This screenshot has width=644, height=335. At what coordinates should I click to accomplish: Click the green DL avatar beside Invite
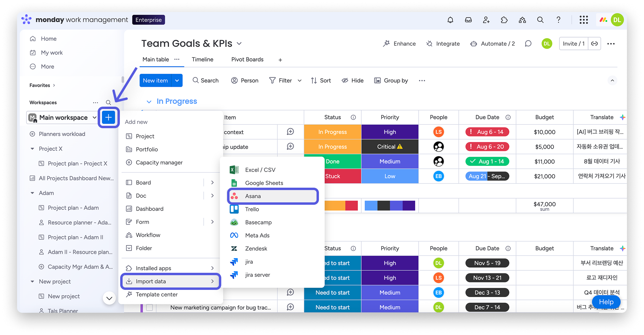point(547,44)
